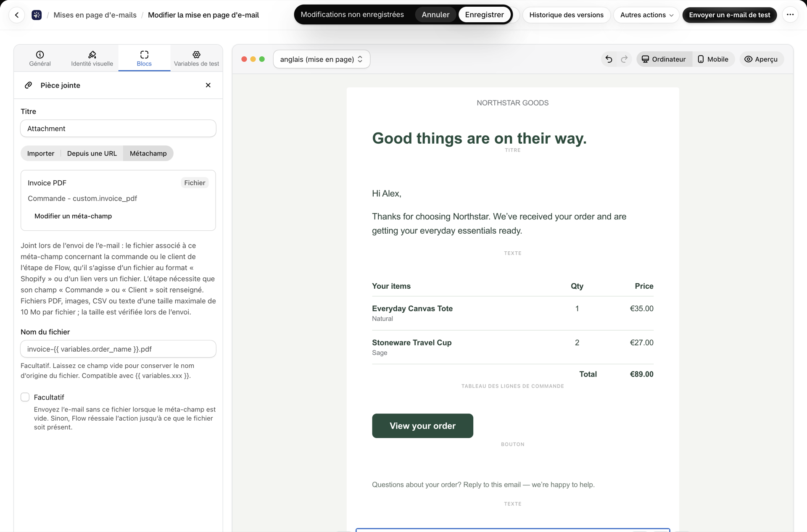
Task: Open the app logo icon in breadcrumb
Action: pyautogui.click(x=37, y=15)
